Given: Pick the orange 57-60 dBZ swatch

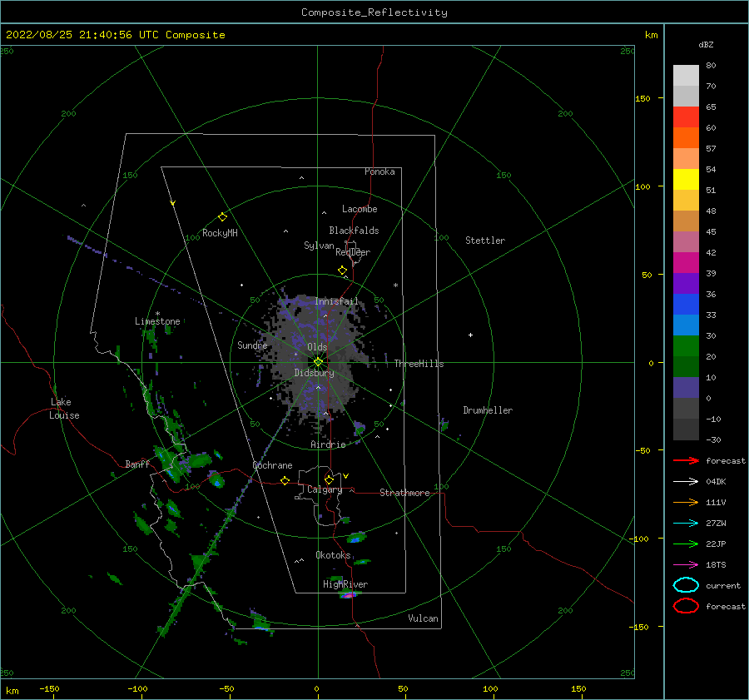Looking at the screenshot, I should coord(686,138).
